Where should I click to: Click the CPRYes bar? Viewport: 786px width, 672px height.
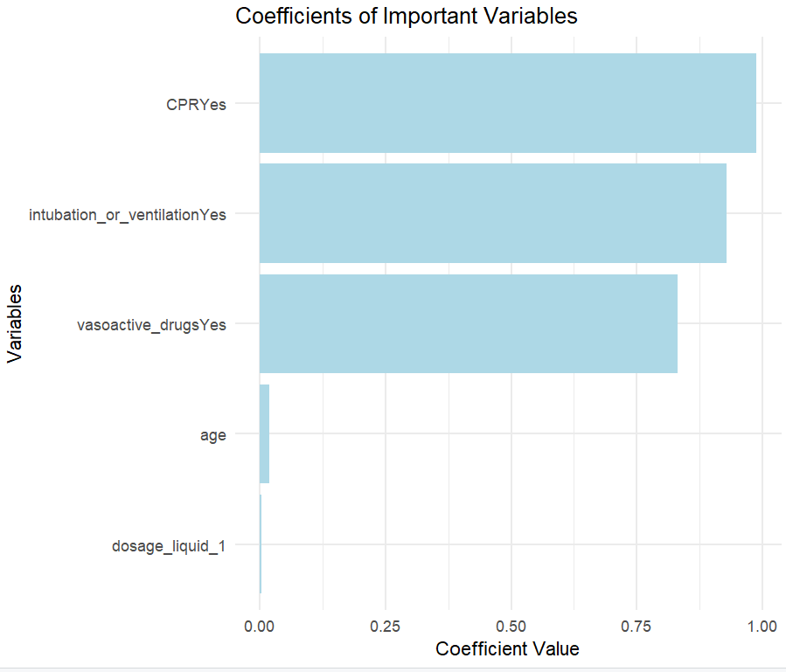tap(507, 103)
